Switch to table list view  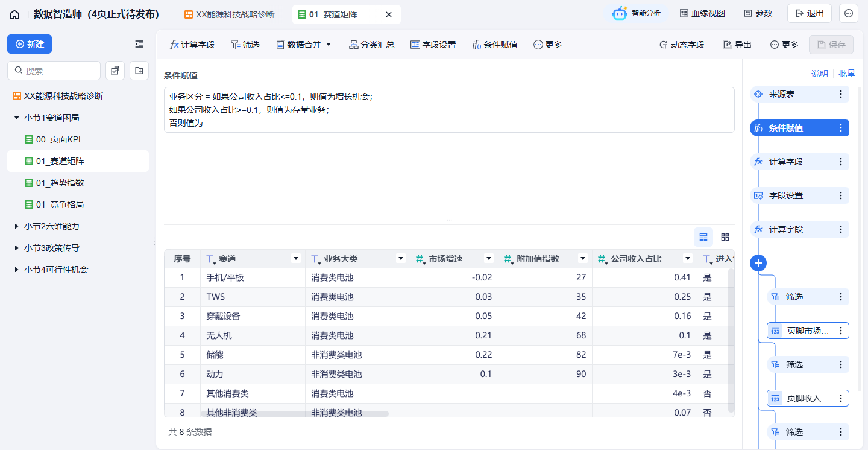coord(703,237)
